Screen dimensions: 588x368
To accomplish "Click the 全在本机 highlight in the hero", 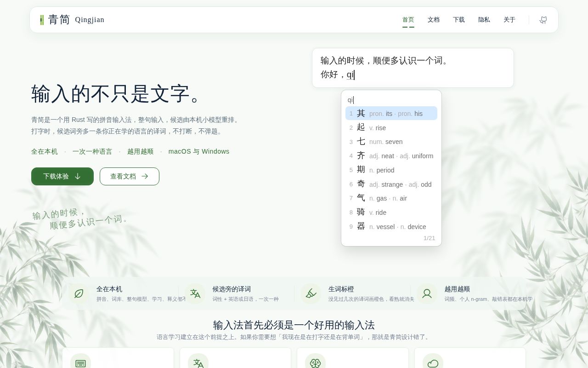I will tap(45, 152).
